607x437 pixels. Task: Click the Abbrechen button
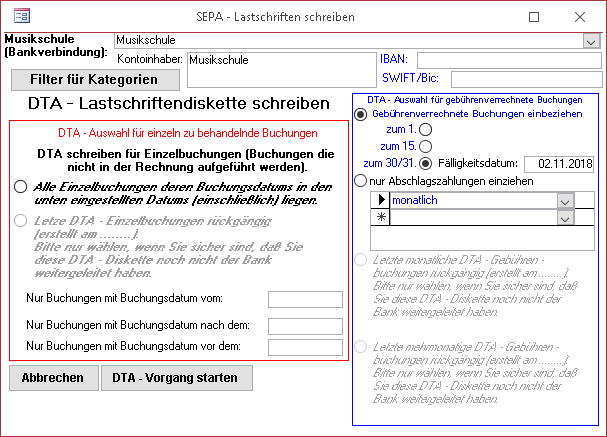pyautogui.click(x=52, y=378)
